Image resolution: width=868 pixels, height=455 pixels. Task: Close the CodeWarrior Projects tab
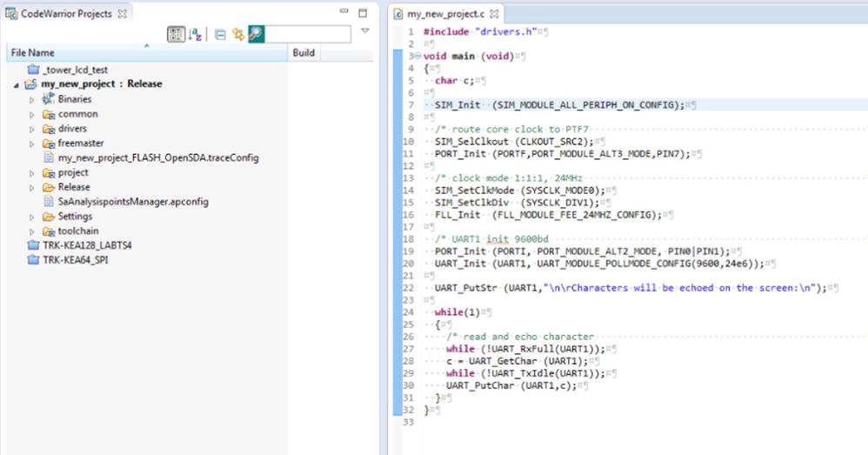tap(123, 14)
